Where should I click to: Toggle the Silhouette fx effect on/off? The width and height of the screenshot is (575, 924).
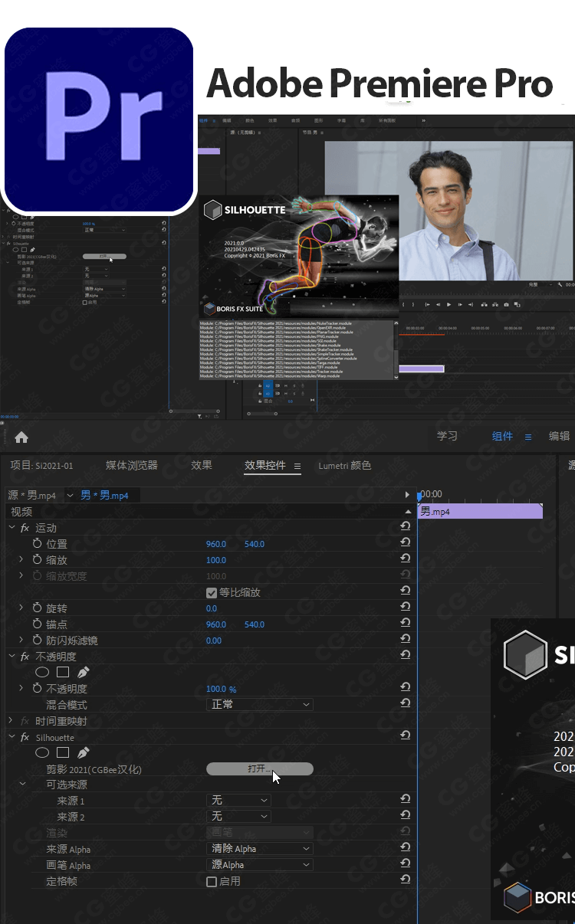click(x=25, y=737)
